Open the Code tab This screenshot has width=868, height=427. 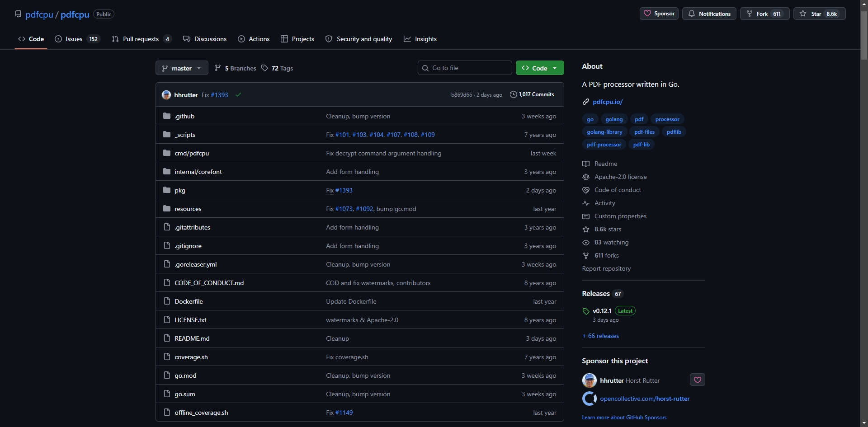pos(31,39)
